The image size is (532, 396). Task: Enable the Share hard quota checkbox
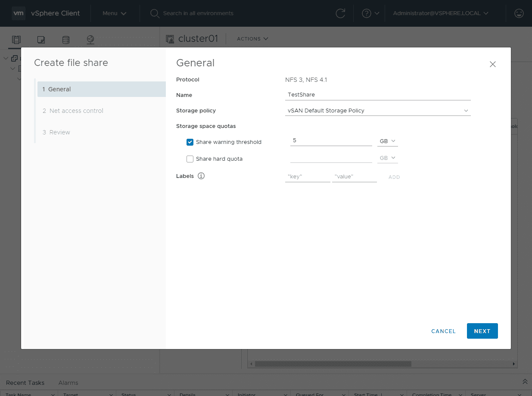(x=190, y=159)
